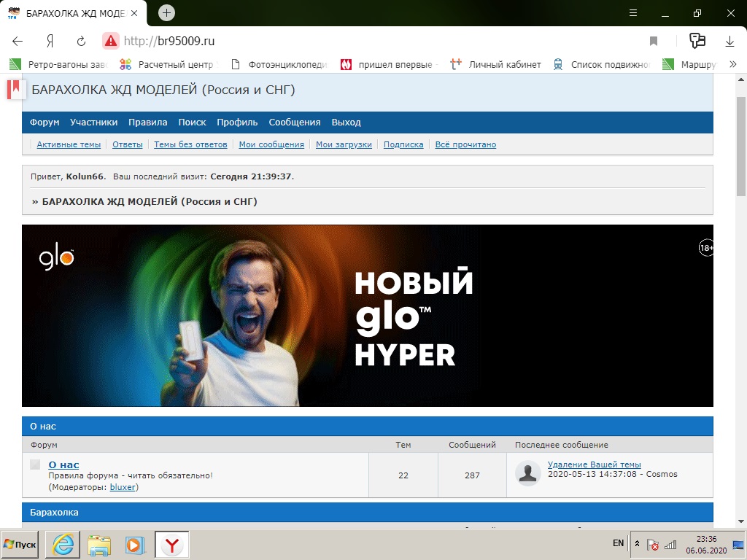Open the Маршрут bookmark
The image size is (747, 560).
[x=690, y=64]
